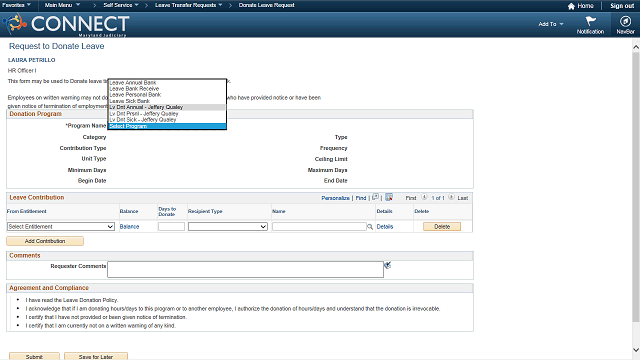Click the scroll down arrow of page scrollbar
640x360 pixels.
coord(636,350)
